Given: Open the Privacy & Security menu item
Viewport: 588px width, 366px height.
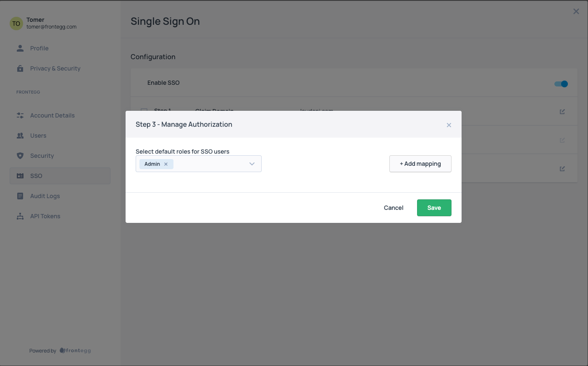Looking at the screenshot, I should [60, 68].
